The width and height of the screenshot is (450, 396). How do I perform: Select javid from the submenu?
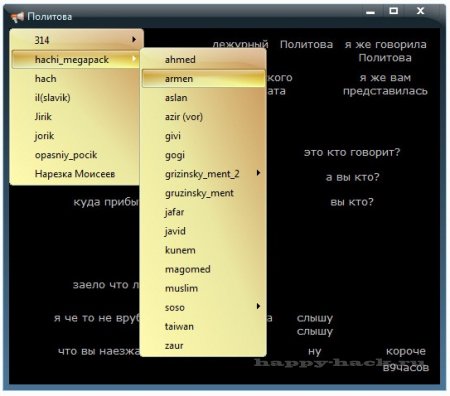[x=203, y=231]
